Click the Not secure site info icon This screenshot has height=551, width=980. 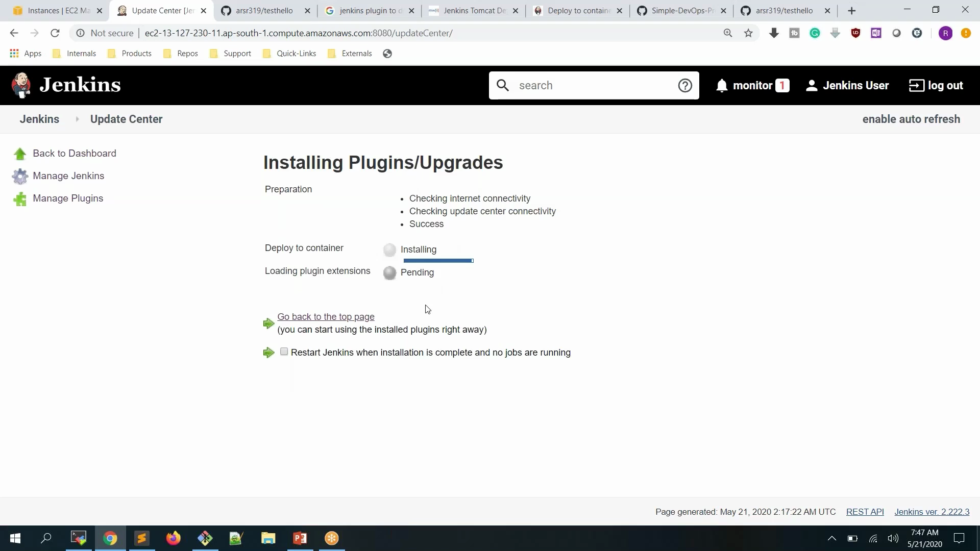coord(80,33)
